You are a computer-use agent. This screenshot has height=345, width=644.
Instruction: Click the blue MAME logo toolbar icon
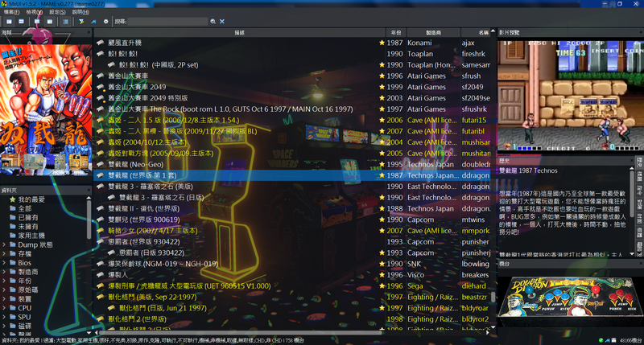pos(93,22)
